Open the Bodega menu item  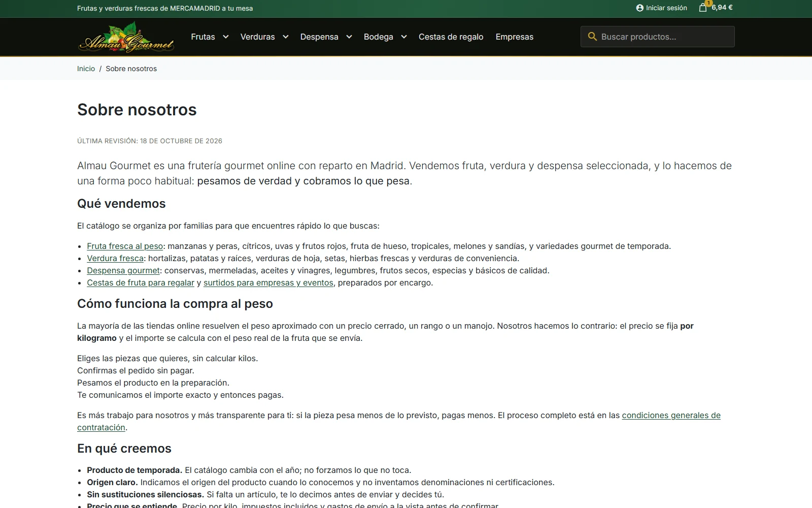[x=379, y=37]
